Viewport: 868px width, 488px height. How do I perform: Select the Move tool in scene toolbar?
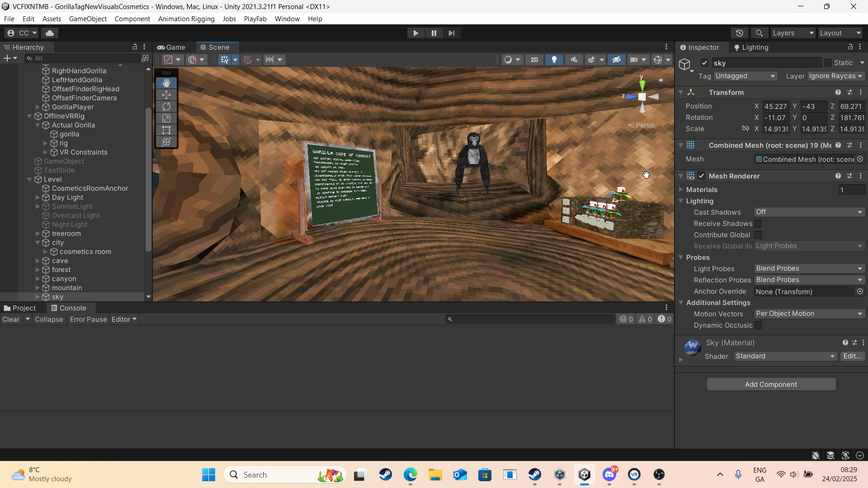coord(166,95)
